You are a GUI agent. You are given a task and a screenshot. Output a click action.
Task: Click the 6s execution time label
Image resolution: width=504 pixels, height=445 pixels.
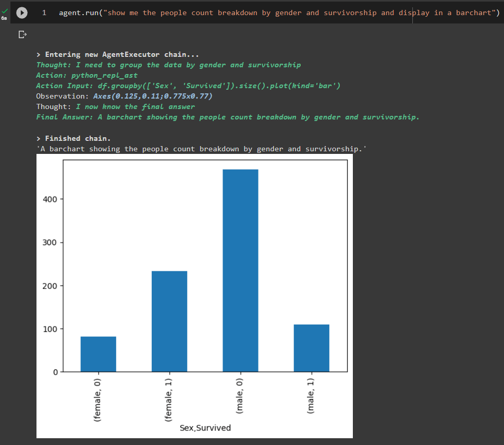[x=4, y=18]
